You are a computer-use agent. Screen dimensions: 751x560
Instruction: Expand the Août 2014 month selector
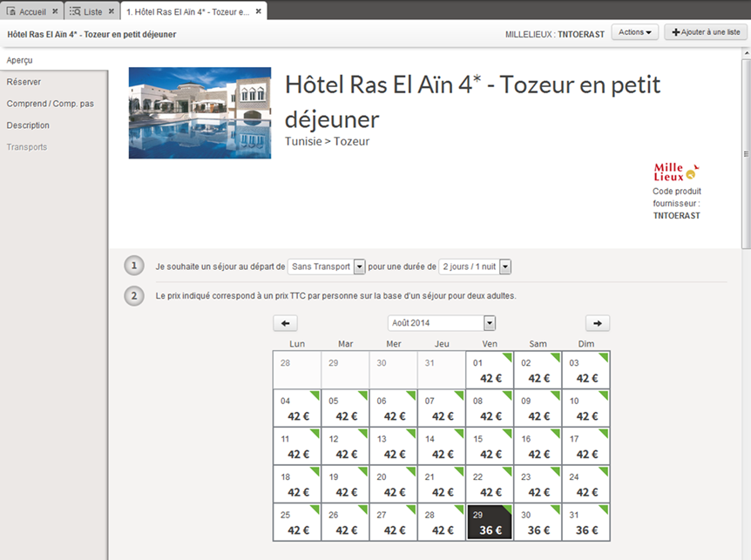tap(489, 323)
